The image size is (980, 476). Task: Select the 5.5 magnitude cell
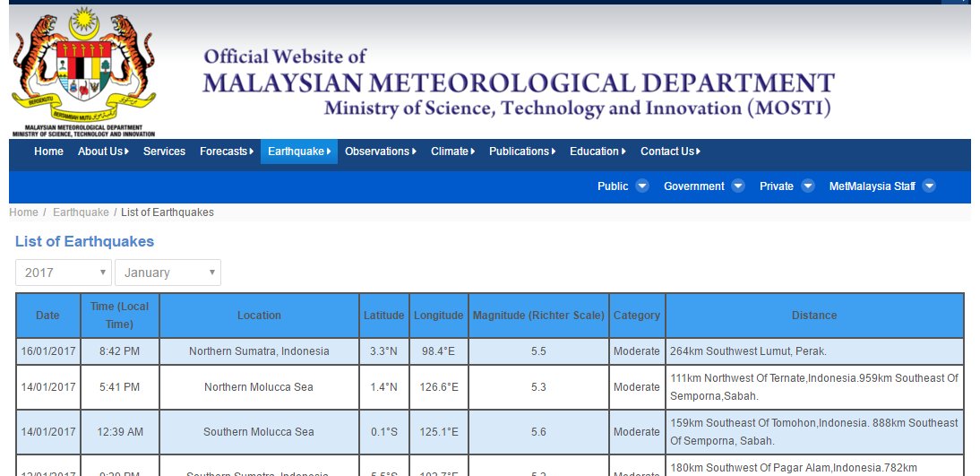[x=538, y=351]
